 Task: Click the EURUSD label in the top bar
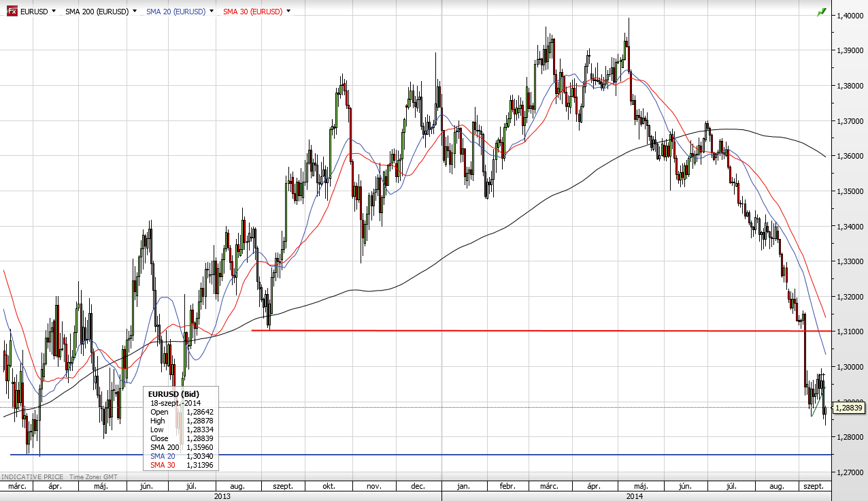(34, 12)
